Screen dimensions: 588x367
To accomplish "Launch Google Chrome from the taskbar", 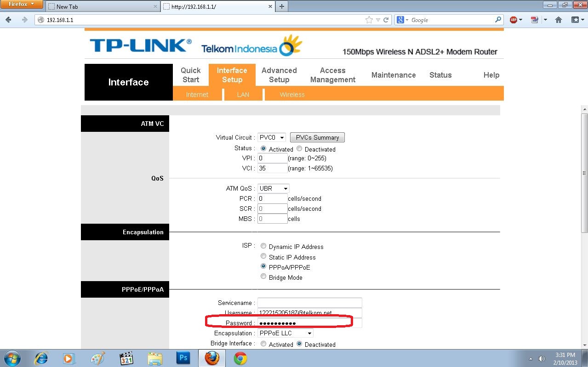I will click(240, 358).
